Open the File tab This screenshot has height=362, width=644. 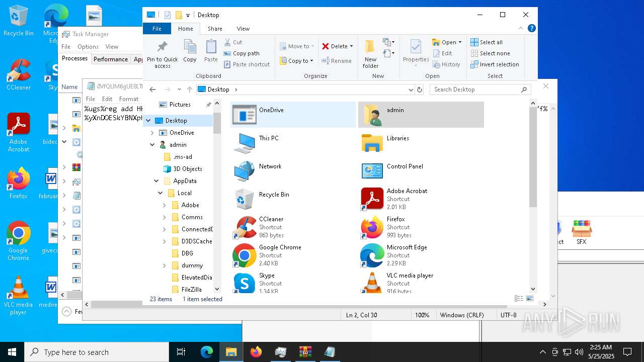tap(157, 29)
